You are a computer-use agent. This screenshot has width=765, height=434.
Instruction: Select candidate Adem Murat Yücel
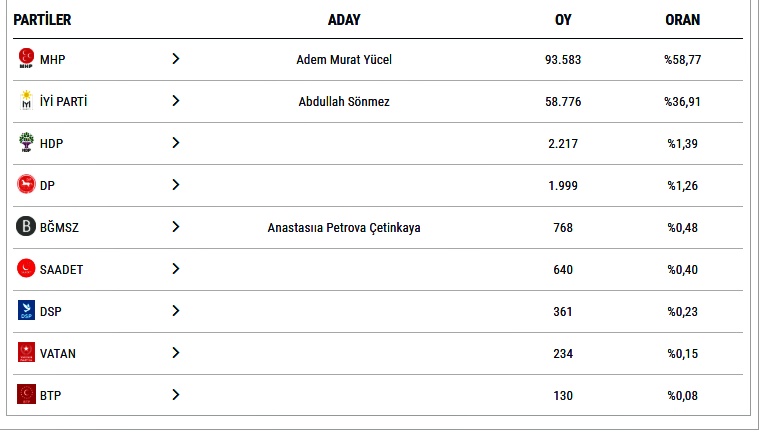coord(344,60)
